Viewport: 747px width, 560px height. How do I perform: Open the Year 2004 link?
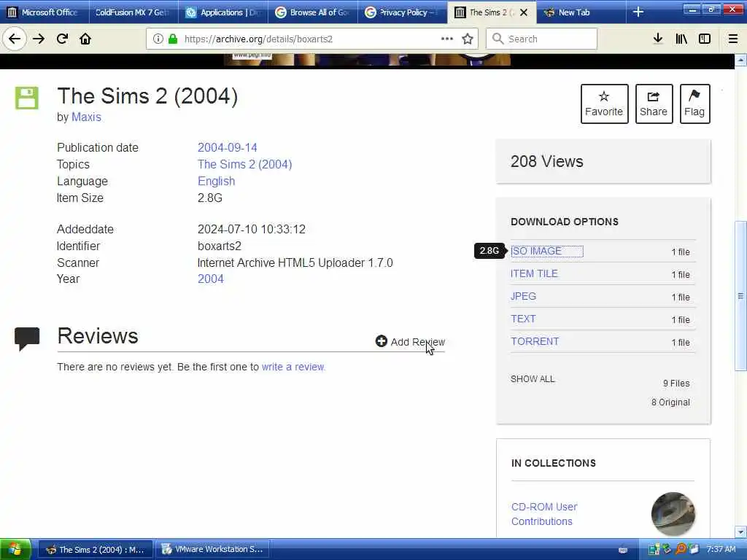point(211,279)
